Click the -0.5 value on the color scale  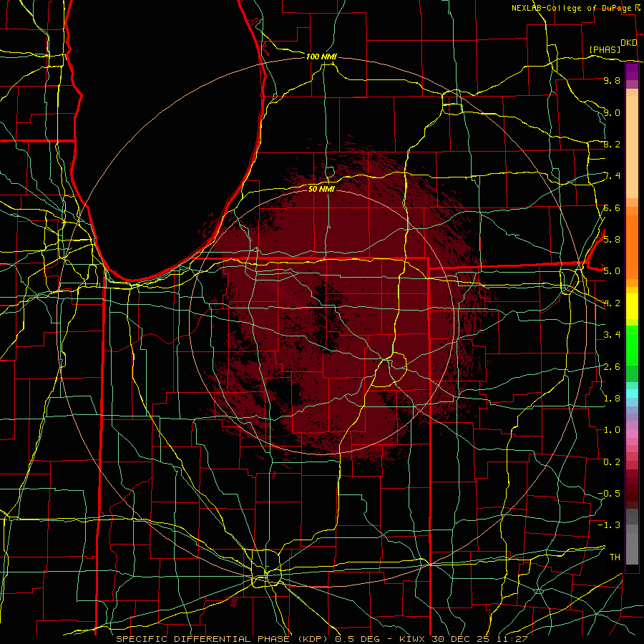coord(609,494)
